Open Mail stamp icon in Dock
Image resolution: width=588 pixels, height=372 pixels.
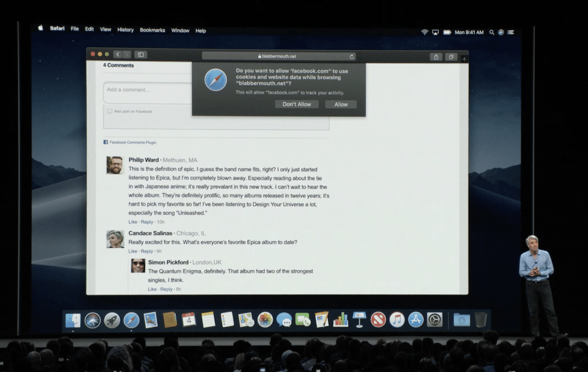[x=151, y=320]
